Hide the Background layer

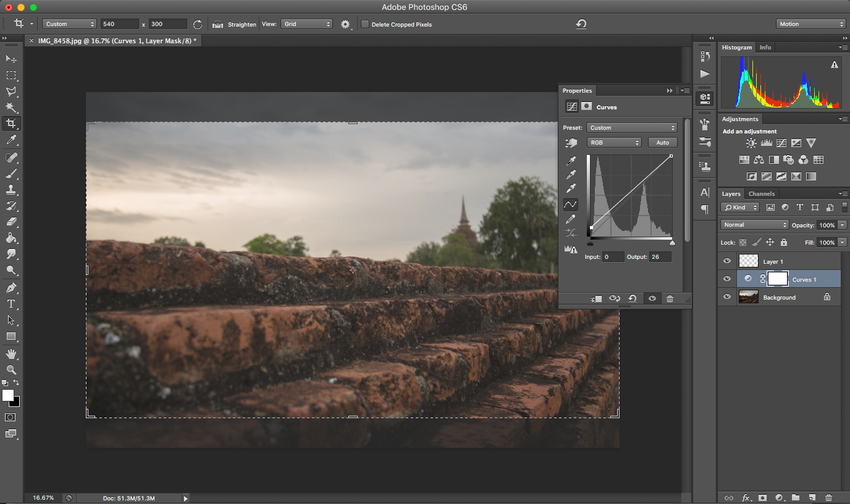[727, 297]
